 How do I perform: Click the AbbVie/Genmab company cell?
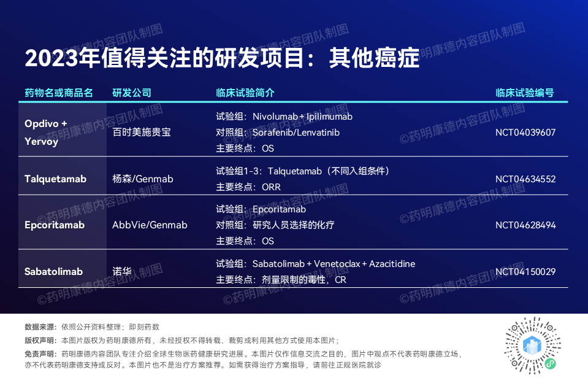(x=150, y=225)
